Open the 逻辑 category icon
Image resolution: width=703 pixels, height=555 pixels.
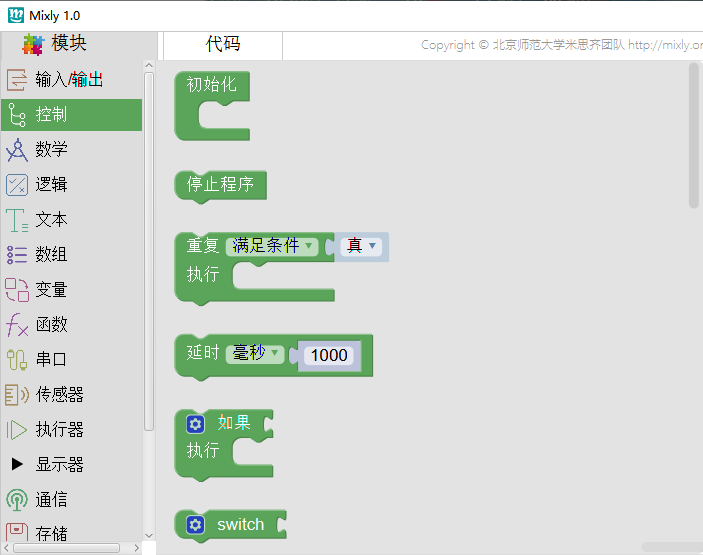pos(17,185)
